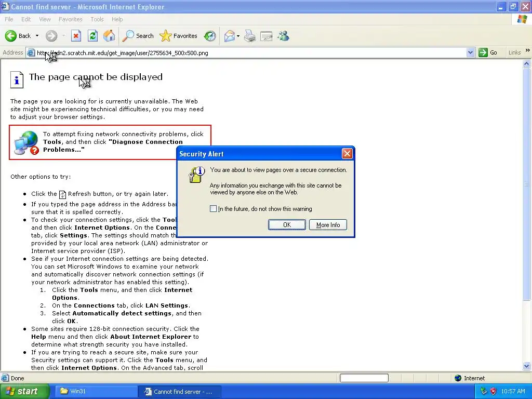This screenshot has width=532, height=399.
Task: Open the Search magnifier toolbar button
Action: click(x=138, y=36)
